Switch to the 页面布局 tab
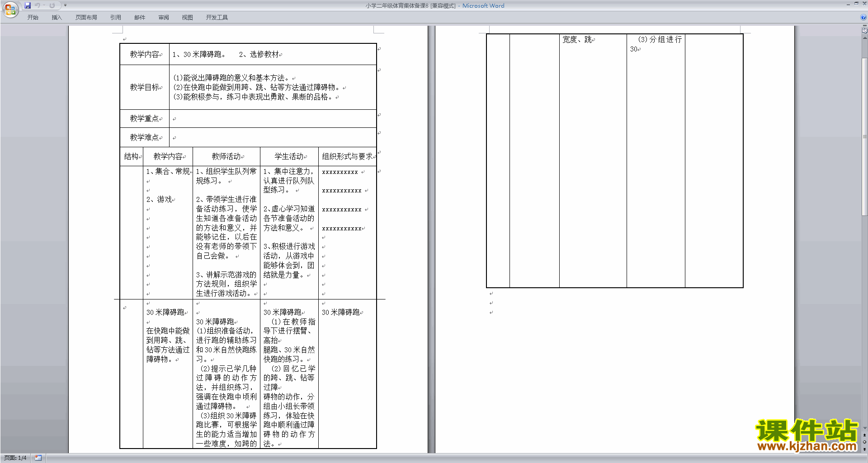The height and width of the screenshot is (463, 868). click(86, 18)
